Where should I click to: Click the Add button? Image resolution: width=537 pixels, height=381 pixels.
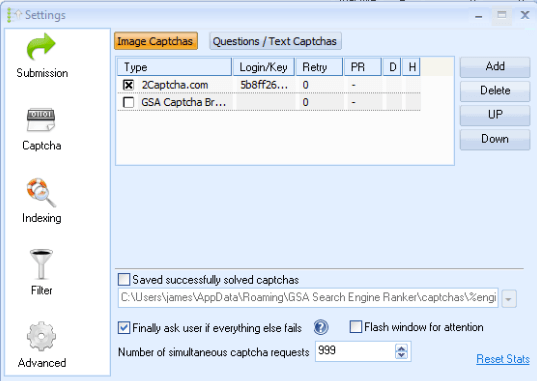(x=495, y=67)
